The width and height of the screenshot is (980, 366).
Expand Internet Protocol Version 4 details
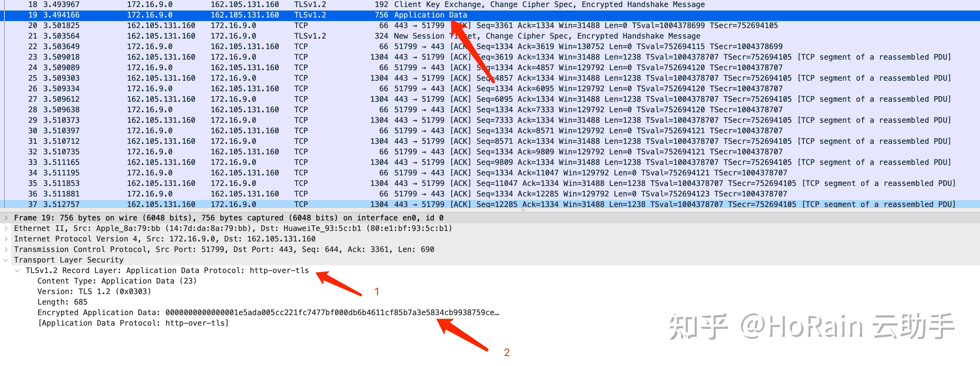(6, 239)
